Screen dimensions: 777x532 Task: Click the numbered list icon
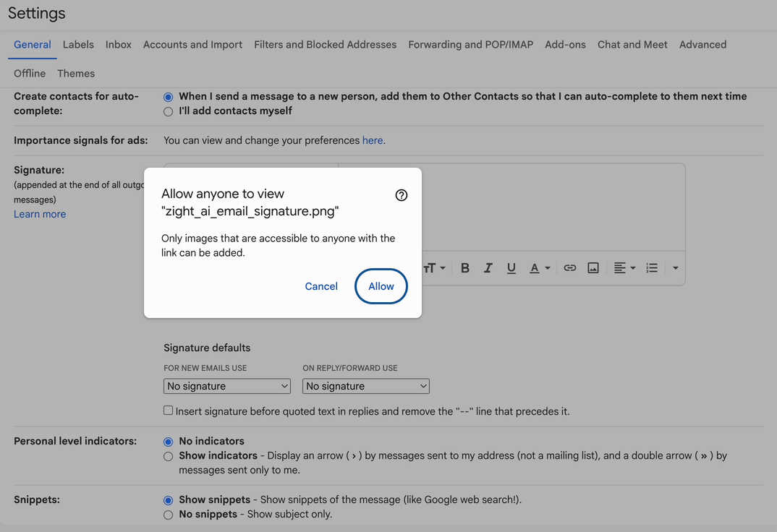(652, 268)
